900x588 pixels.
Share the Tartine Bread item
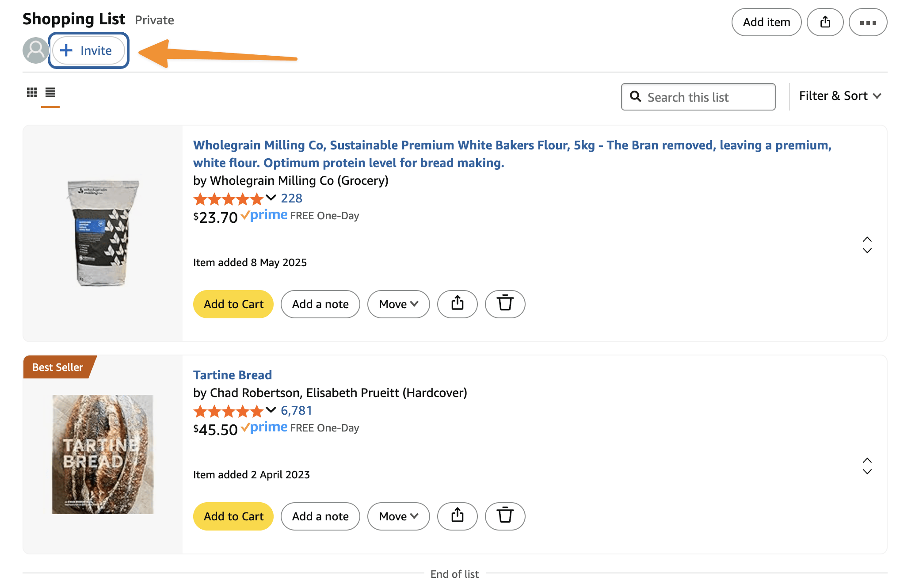pyautogui.click(x=457, y=516)
